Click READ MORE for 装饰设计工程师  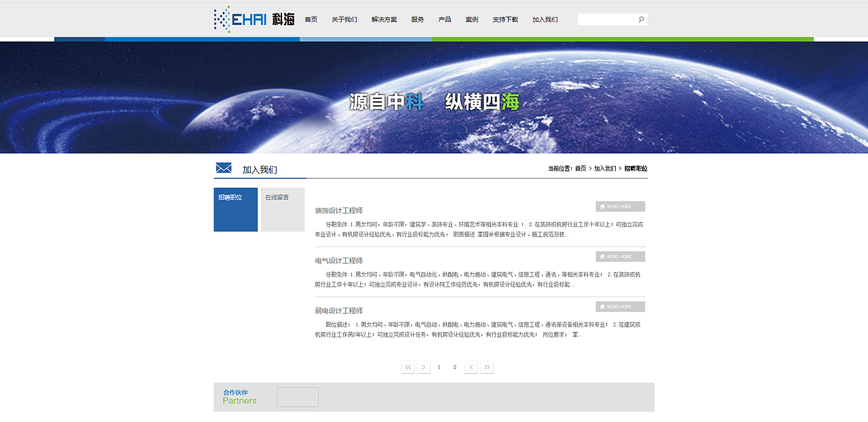point(620,207)
